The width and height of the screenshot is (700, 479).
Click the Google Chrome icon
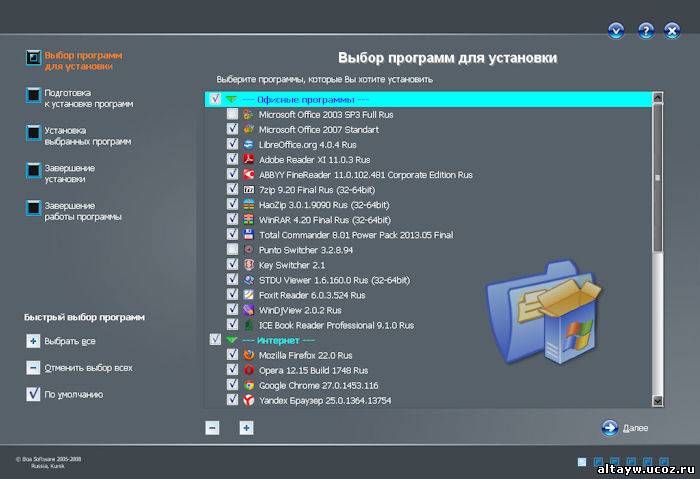[x=248, y=385]
